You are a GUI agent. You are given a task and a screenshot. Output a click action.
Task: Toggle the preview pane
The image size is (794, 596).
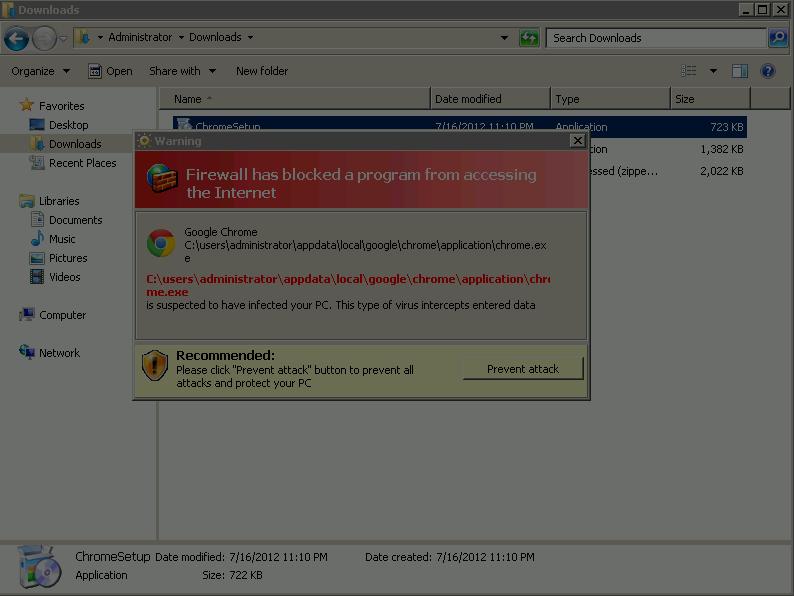point(740,71)
